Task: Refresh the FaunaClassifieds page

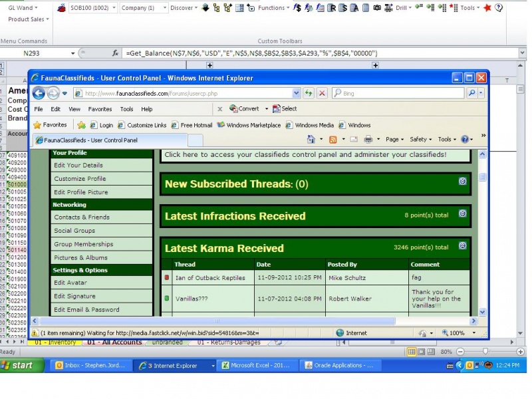Action: 309,93
